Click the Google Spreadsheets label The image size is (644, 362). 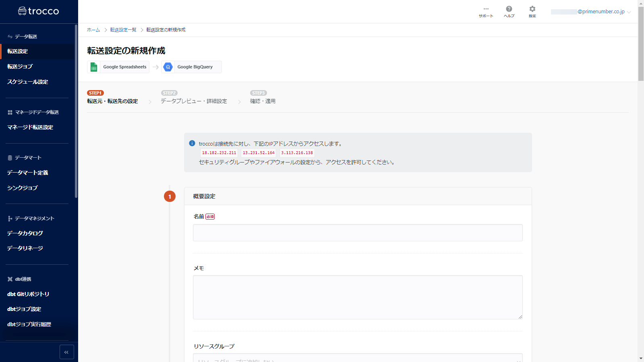tap(125, 67)
